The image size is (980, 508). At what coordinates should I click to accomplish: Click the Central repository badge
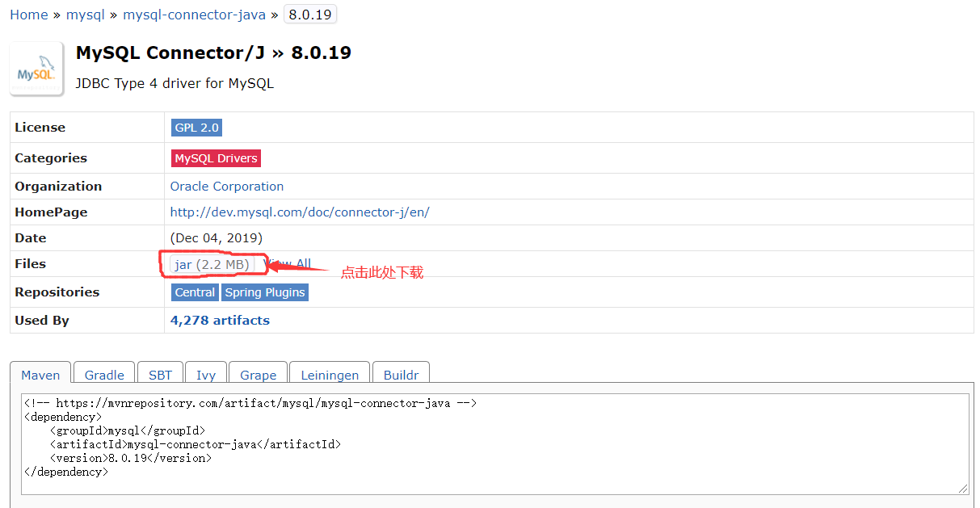(194, 292)
